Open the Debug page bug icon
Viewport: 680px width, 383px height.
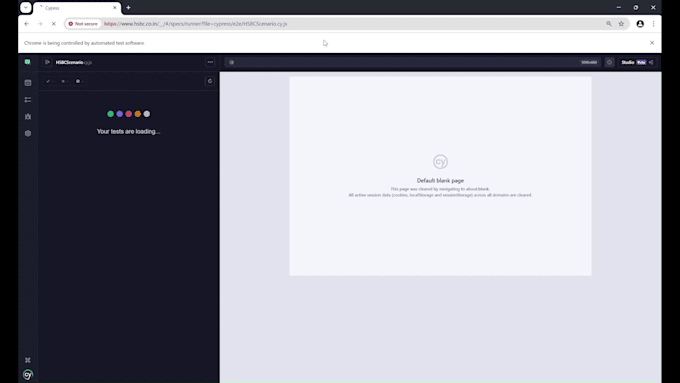pos(28,117)
